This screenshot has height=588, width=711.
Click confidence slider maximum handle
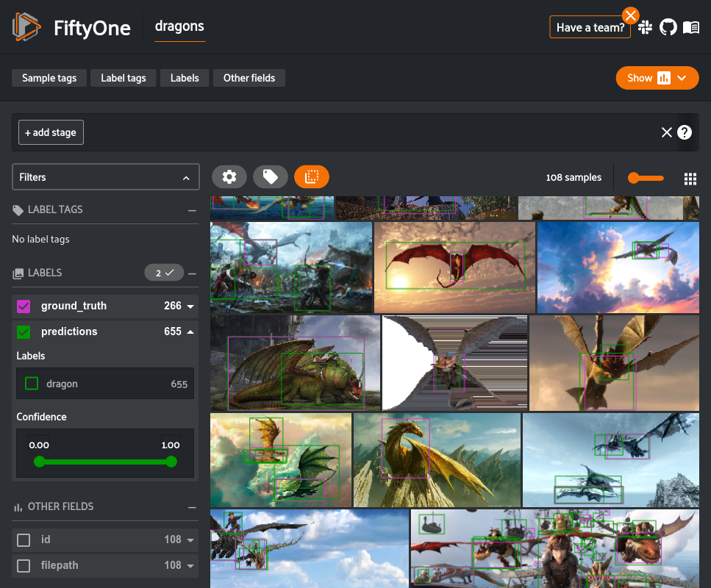(171, 462)
